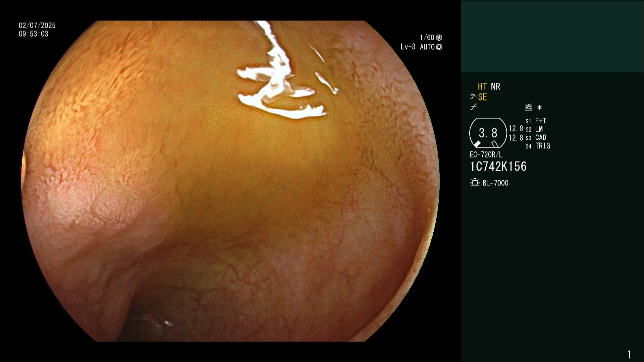The height and width of the screenshot is (362, 644).
Task: Click the shutter speed 1/60 icon
Action: coord(439,38)
